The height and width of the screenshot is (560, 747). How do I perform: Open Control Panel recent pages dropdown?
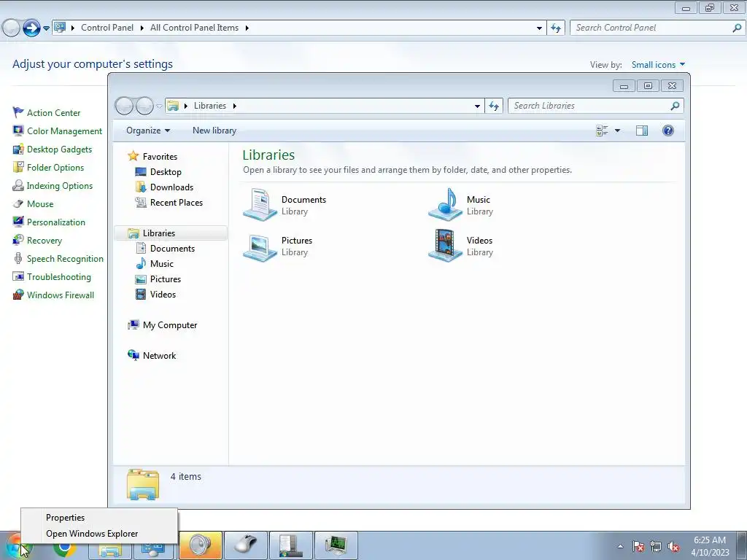(x=46, y=28)
